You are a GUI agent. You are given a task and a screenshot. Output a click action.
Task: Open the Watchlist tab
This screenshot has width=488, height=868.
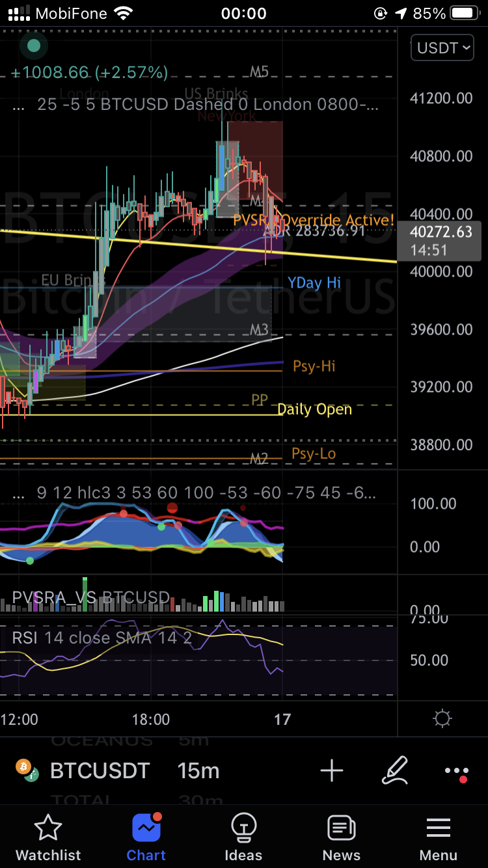49,837
